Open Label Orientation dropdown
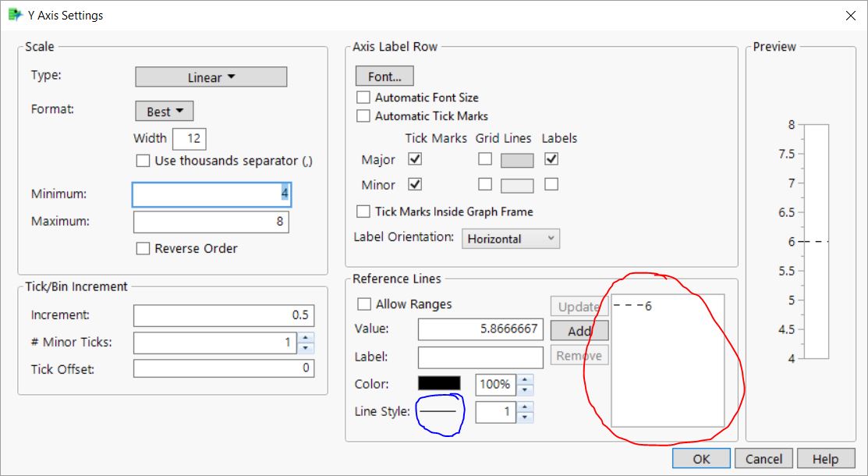 click(510, 239)
